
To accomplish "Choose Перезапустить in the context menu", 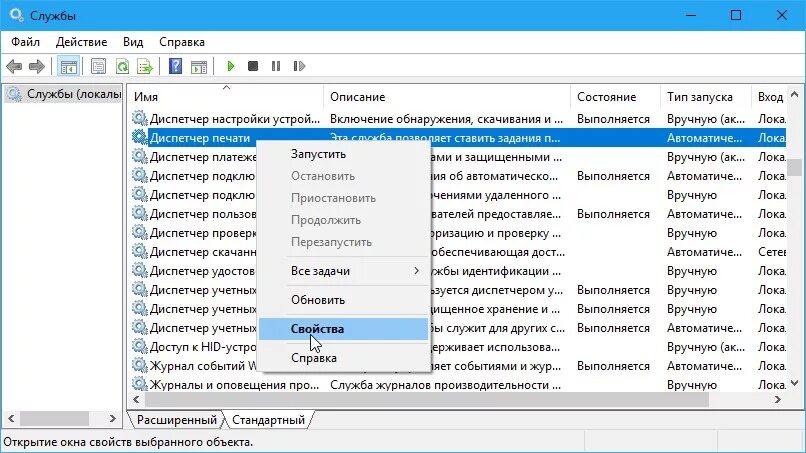I will [343, 242].
